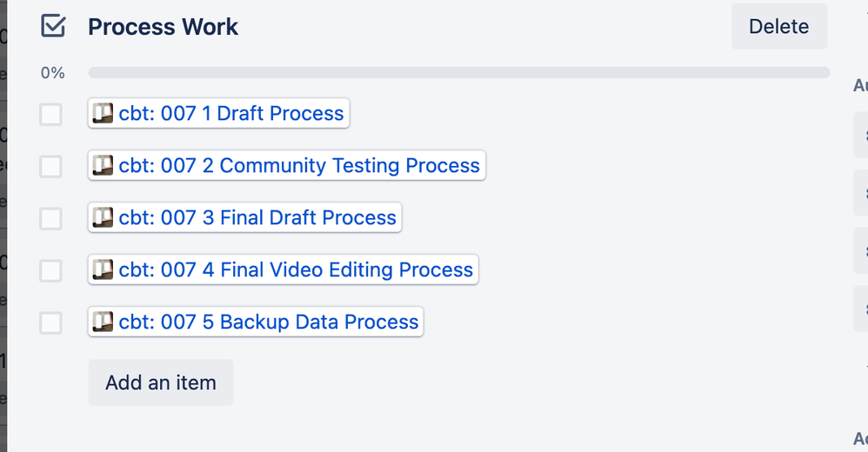Click the Trello icon on Backup Data Process card
The image size is (868, 452).
103,322
